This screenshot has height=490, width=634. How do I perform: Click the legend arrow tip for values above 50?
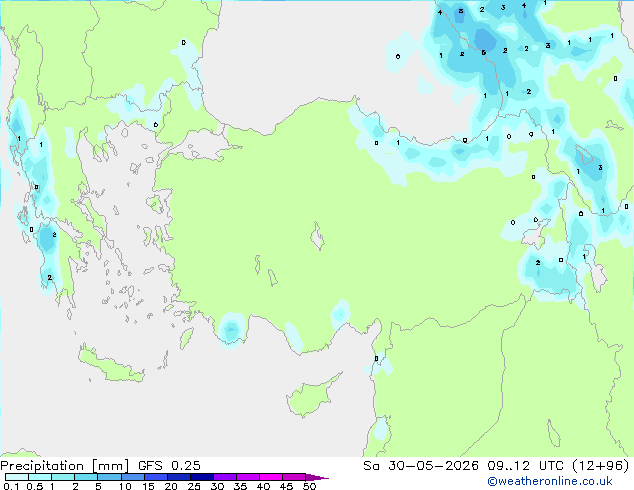(319, 478)
